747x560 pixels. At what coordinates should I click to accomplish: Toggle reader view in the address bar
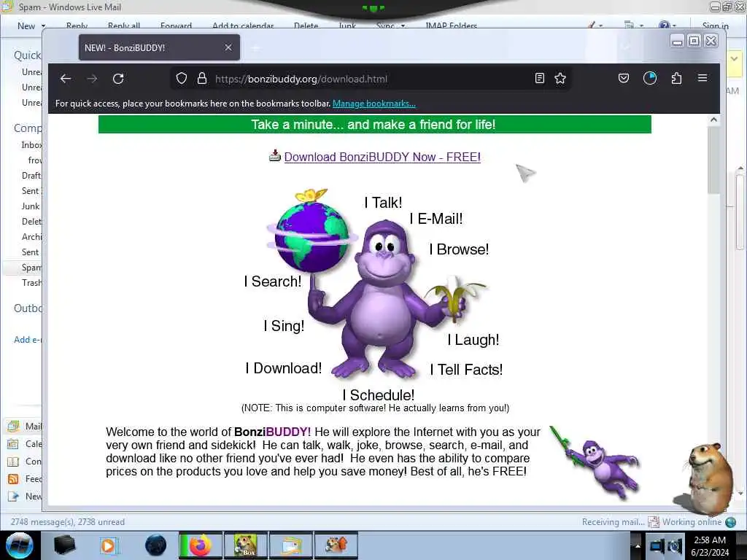[x=539, y=79]
